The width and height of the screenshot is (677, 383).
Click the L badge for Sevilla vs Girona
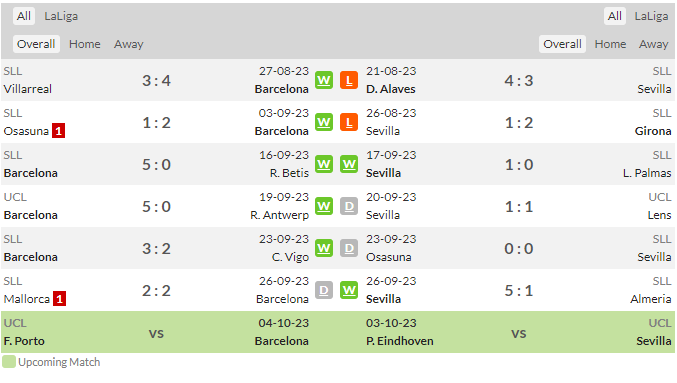[349, 122]
